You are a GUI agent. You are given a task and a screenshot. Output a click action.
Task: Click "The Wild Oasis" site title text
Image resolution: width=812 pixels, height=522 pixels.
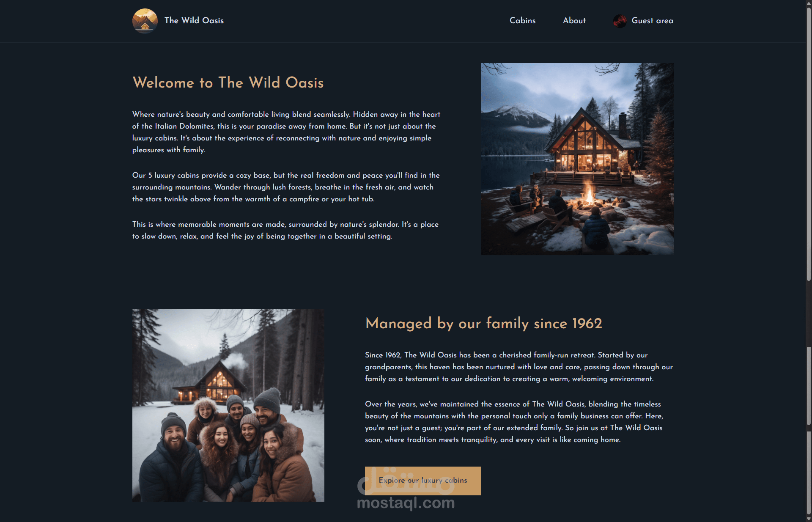point(194,20)
